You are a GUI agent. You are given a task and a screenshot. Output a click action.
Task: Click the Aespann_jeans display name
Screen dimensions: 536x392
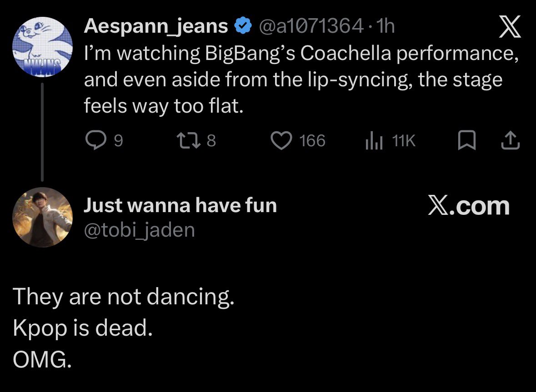[156, 27]
